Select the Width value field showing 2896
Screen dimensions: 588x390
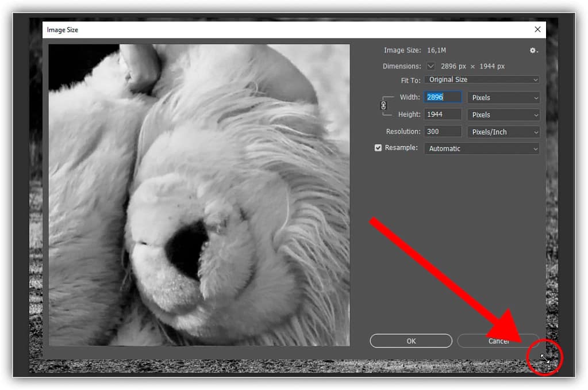click(x=441, y=97)
